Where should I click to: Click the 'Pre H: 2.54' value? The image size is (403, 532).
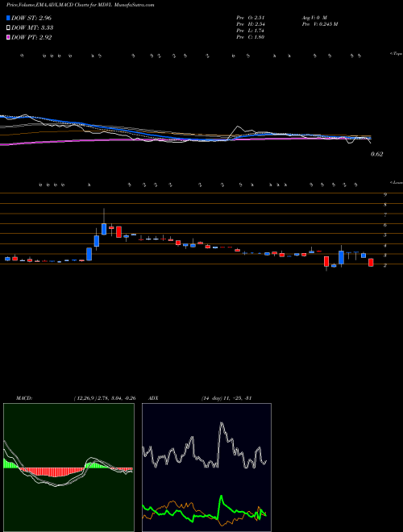click(251, 24)
